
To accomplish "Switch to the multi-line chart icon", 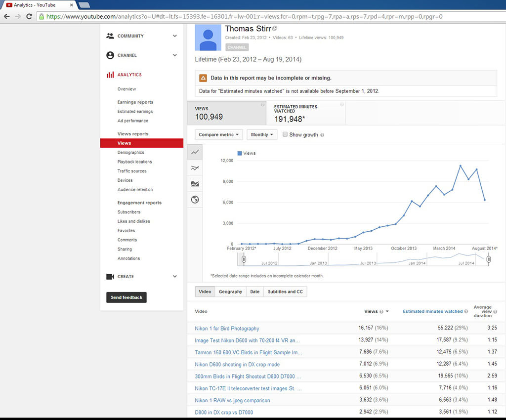I will pos(195,168).
